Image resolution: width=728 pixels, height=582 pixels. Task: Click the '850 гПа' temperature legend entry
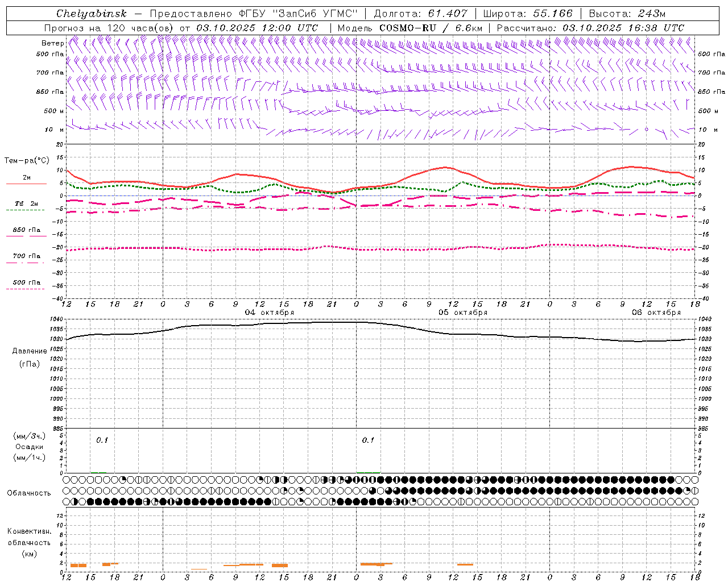coord(26,230)
